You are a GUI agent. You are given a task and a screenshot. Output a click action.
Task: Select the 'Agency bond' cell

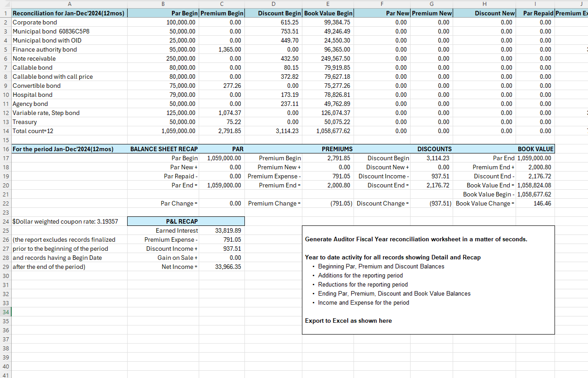coord(69,104)
